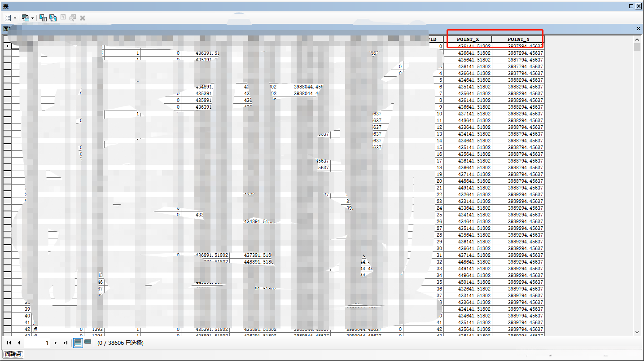Click POINT_Y value in the FID 9 row
The width and height of the screenshot is (644, 361).
(x=518, y=107)
